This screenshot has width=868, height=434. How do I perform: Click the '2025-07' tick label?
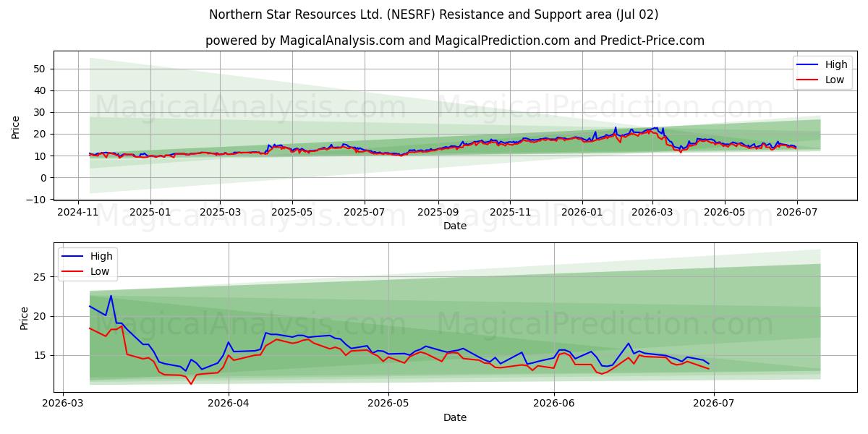click(364, 212)
